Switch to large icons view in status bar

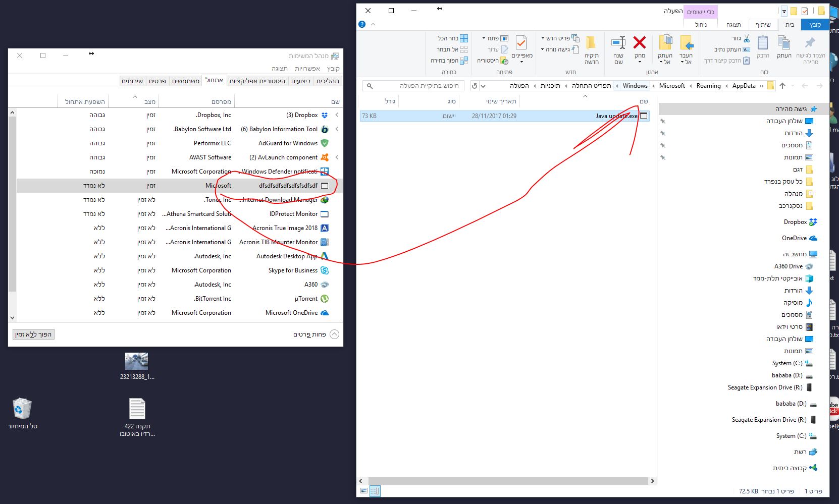click(364, 491)
